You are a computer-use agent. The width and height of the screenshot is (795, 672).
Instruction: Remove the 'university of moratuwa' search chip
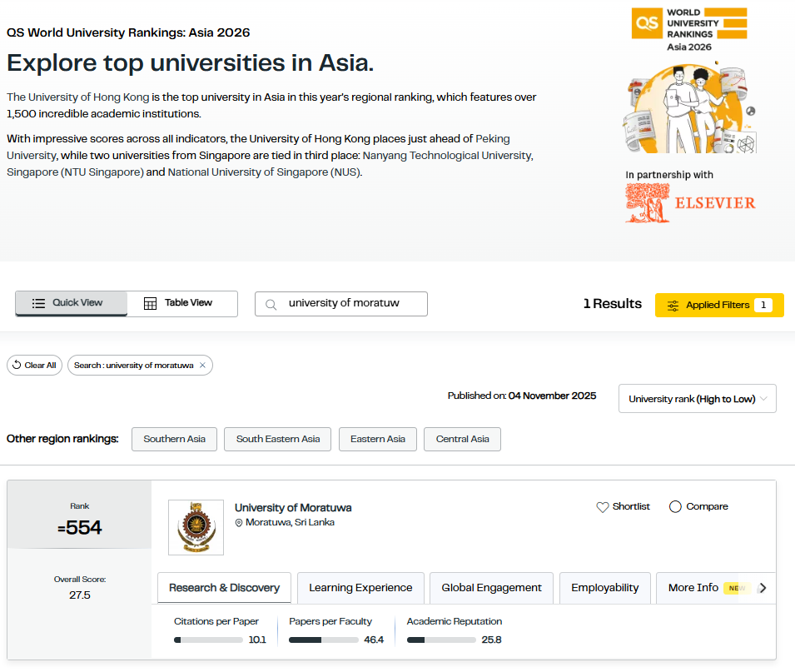point(202,366)
